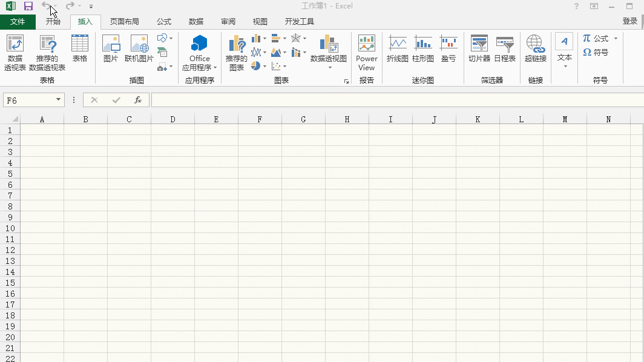
Task: Insert a Slicer (切片器)
Action: [x=479, y=48]
